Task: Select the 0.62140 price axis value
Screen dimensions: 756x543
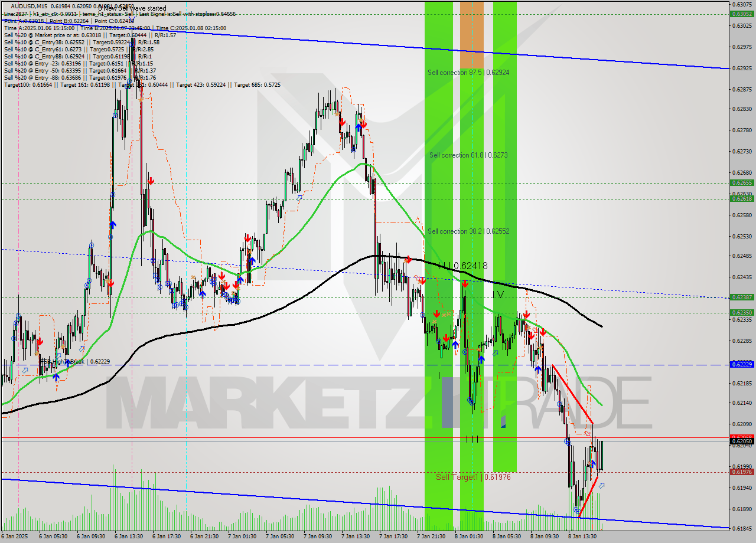Action: [x=741, y=403]
